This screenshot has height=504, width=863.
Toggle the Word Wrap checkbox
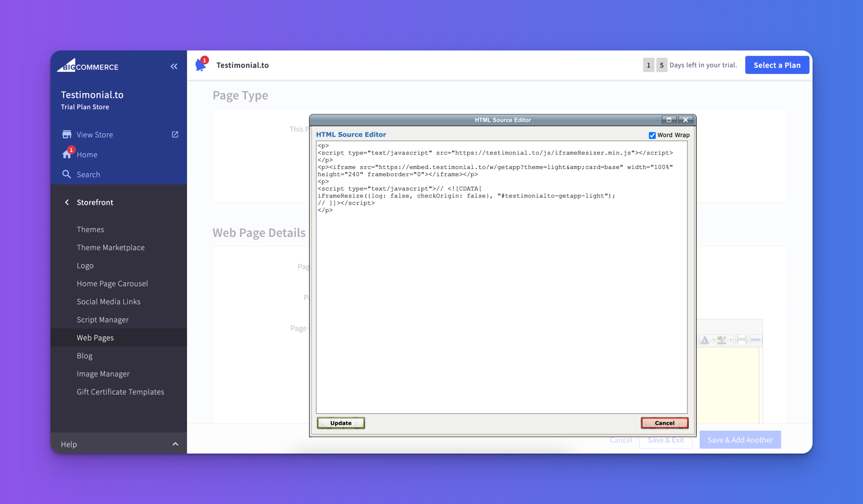tap(652, 135)
